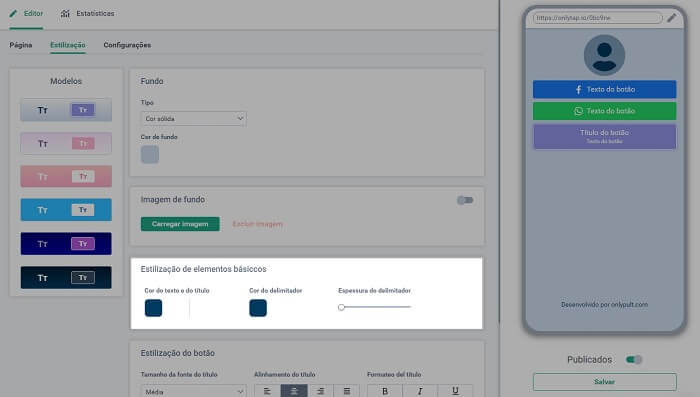Screen dimensions: 700x397
Task: Edit the page URL with the pencil icon
Action: tap(671, 18)
